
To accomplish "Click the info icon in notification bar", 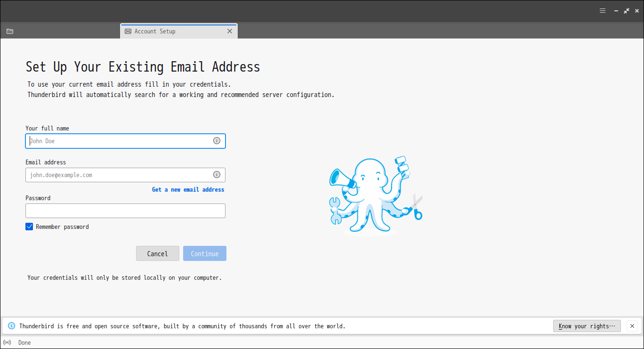I will pos(11,326).
